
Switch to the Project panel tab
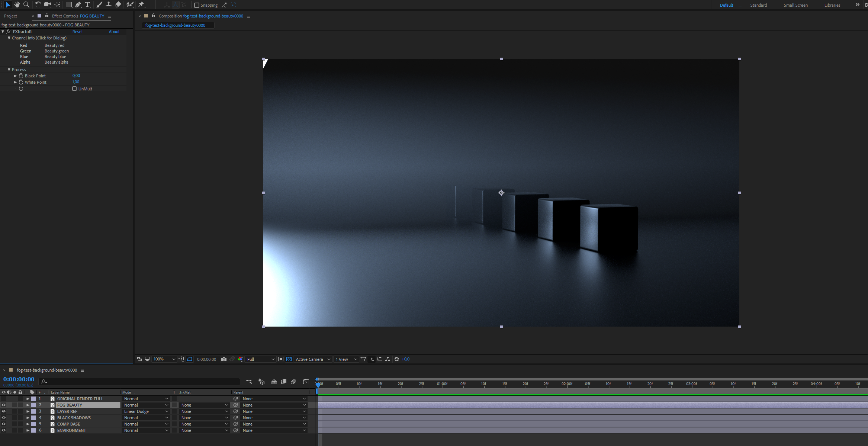coord(10,16)
